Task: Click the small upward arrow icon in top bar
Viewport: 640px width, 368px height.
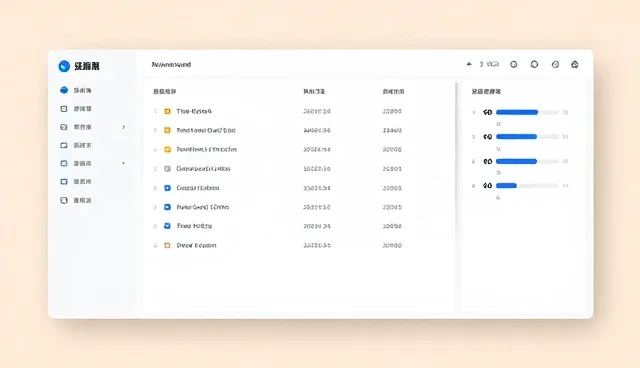Action: click(469, 64)
